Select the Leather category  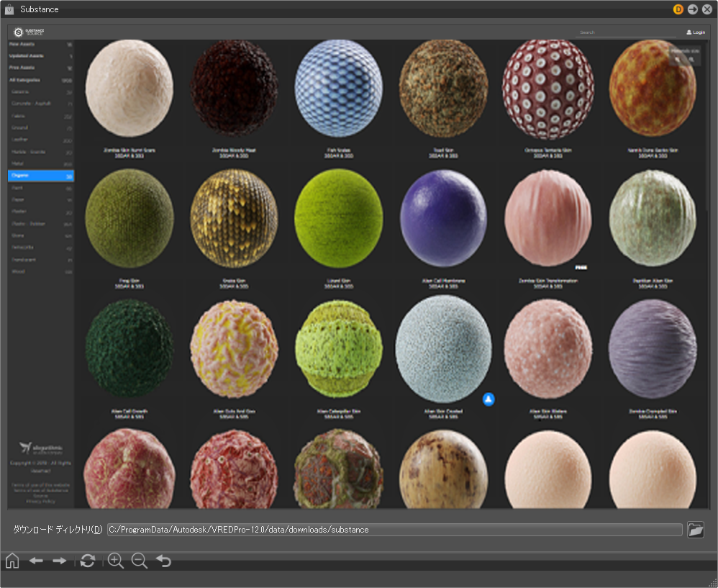41,140
